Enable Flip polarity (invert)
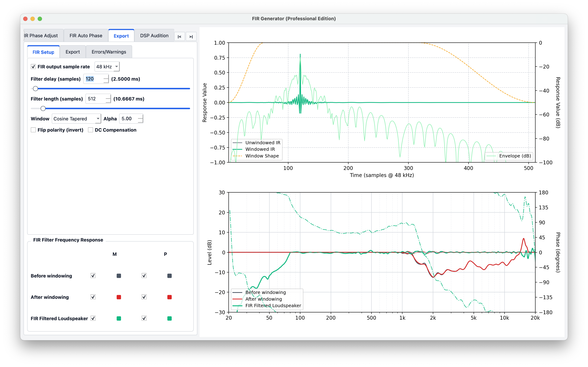This screenshot has height=367, width=588. click(x=33, y=130)
